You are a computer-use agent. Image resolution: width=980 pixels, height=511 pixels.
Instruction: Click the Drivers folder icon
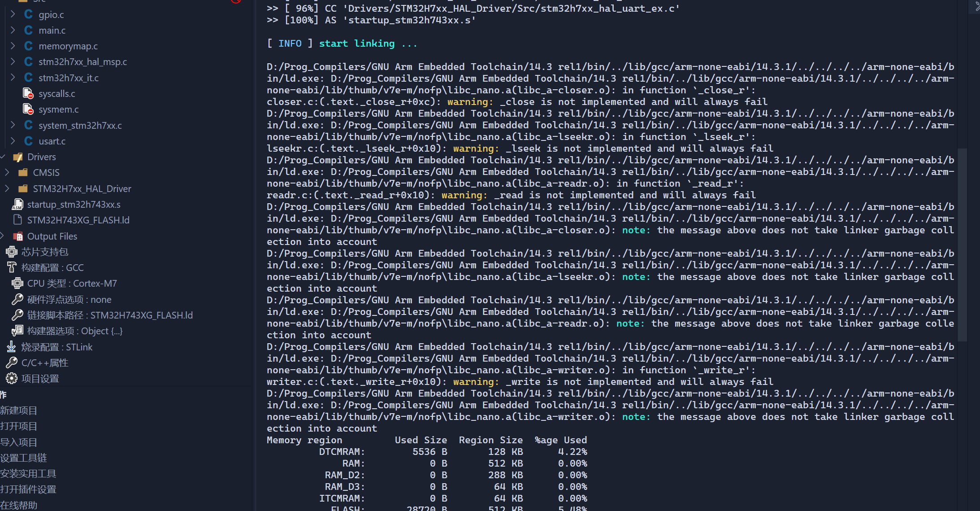18,157
